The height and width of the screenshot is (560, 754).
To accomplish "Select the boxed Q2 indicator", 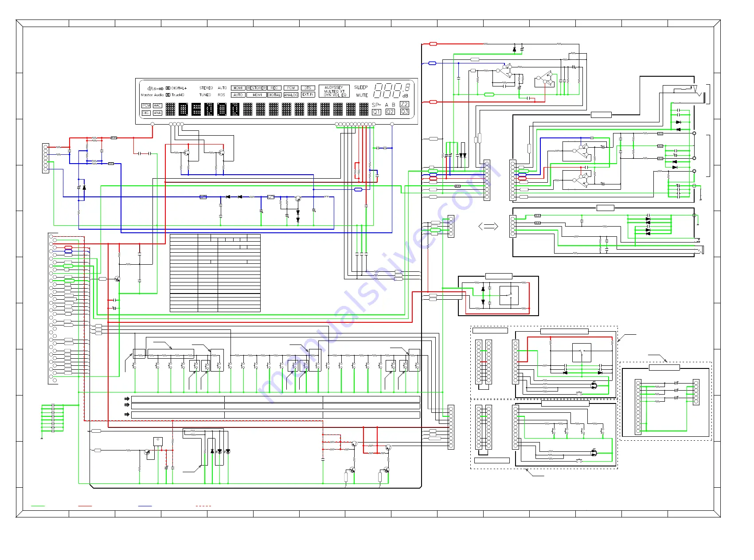I will pyautogui.click(x=390, y=112).
